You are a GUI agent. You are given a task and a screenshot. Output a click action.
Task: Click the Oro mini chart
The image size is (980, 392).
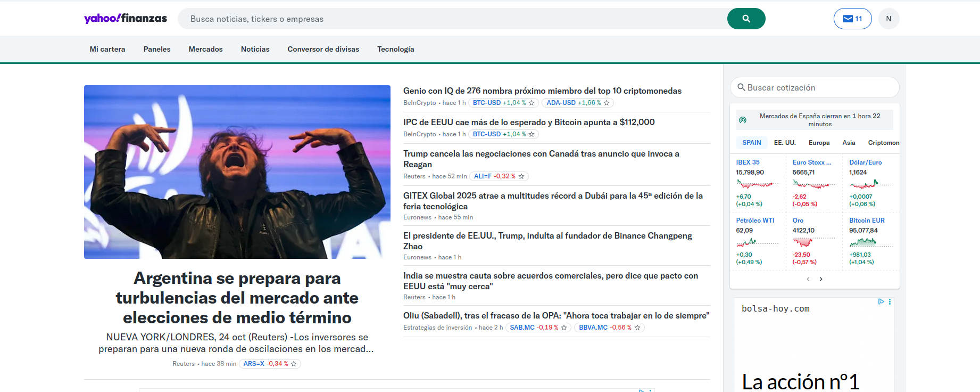pos(814,242)
